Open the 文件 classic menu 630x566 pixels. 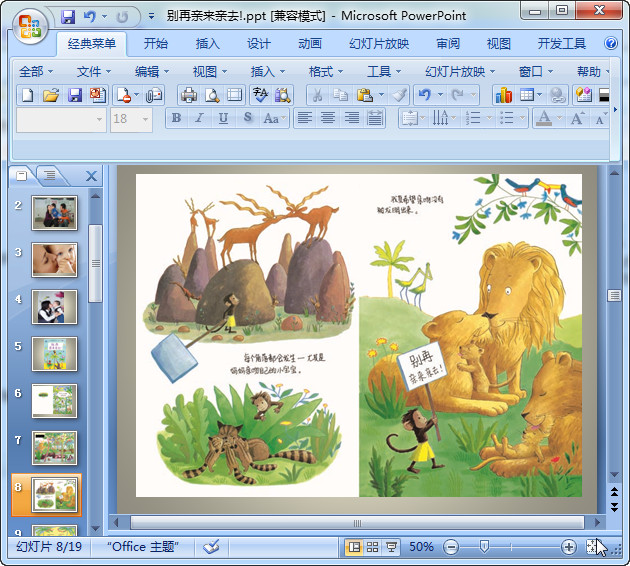click(x=93, y=72)
